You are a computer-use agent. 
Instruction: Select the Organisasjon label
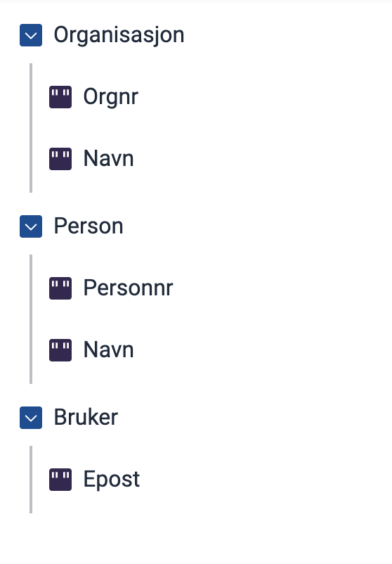tap(119, 36)
